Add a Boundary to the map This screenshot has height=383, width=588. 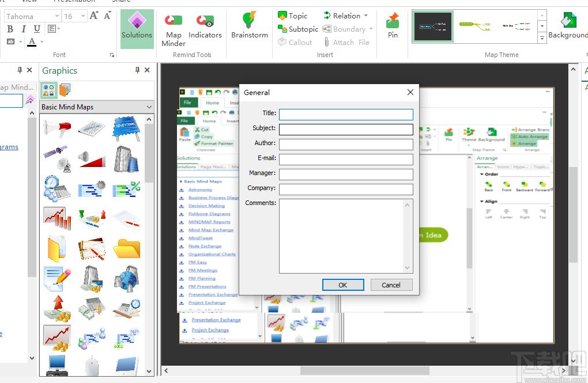click(x=344, y=29)
